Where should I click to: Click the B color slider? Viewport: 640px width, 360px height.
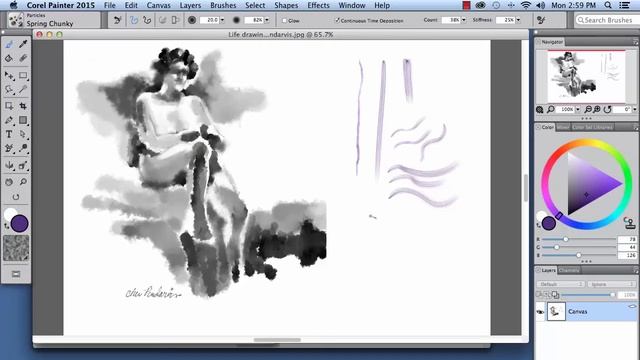579,255
